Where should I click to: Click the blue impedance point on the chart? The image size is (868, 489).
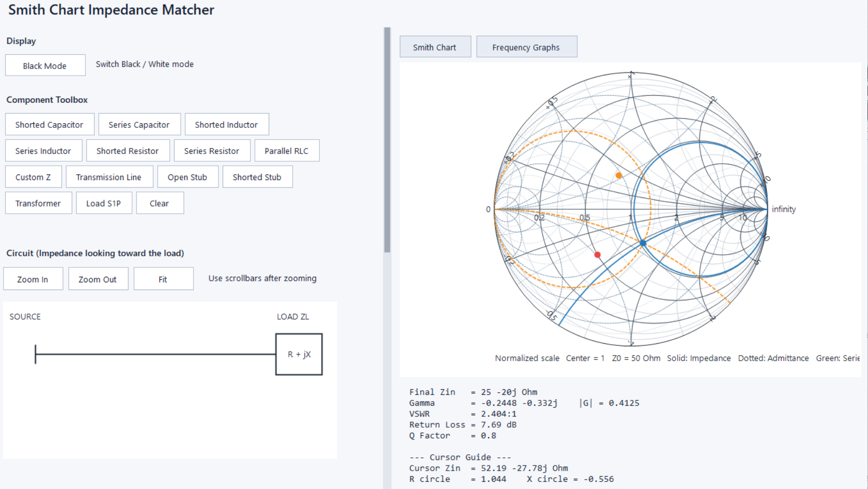click(x=643, y=243)
